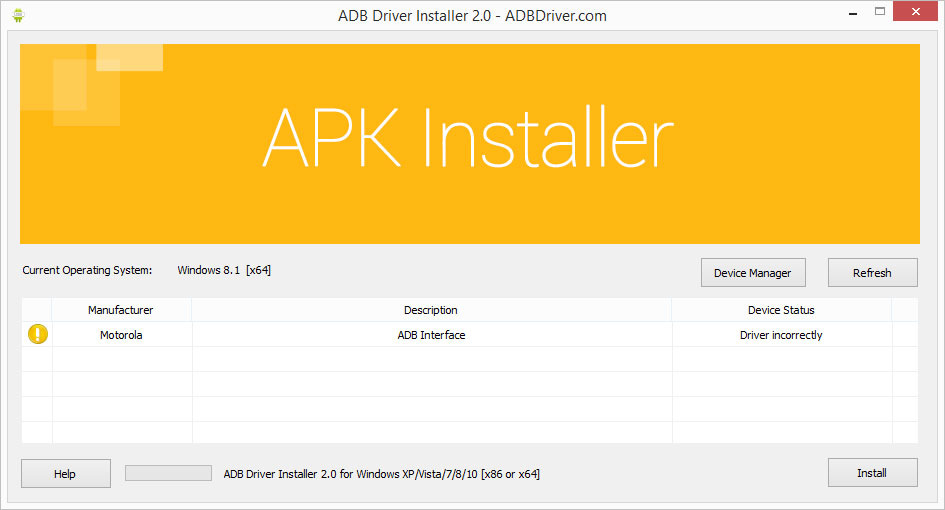Click the Manufacturer column header
This screenshot has height=510, width=945.
121,310
